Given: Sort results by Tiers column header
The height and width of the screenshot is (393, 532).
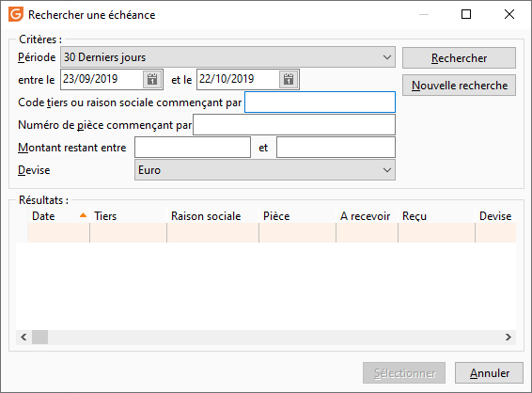Looking at the screenshot, I should tap(128, 216).
